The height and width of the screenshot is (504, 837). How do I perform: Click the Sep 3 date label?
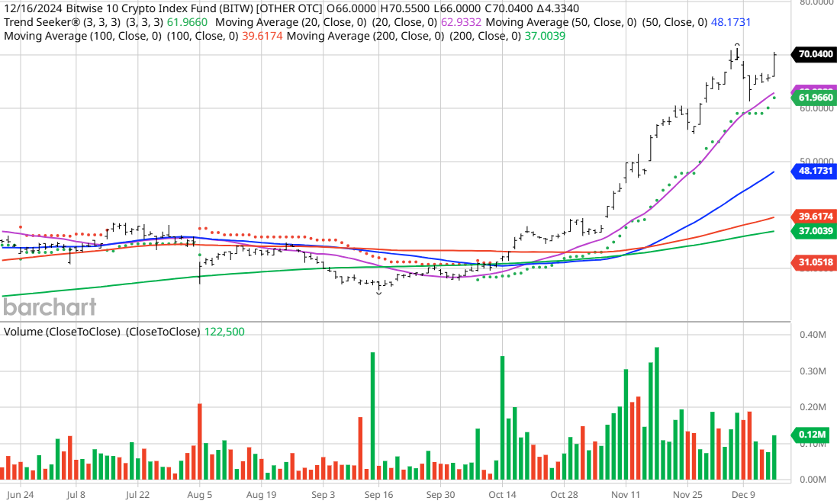323,494
